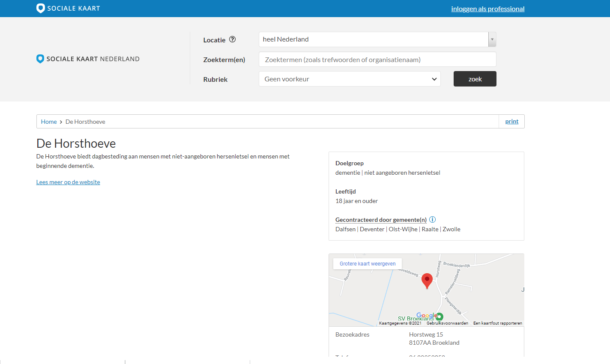Open the Locatie dropdown arrow
This screenshot has width=610, height=364.
tap(492, 39)
